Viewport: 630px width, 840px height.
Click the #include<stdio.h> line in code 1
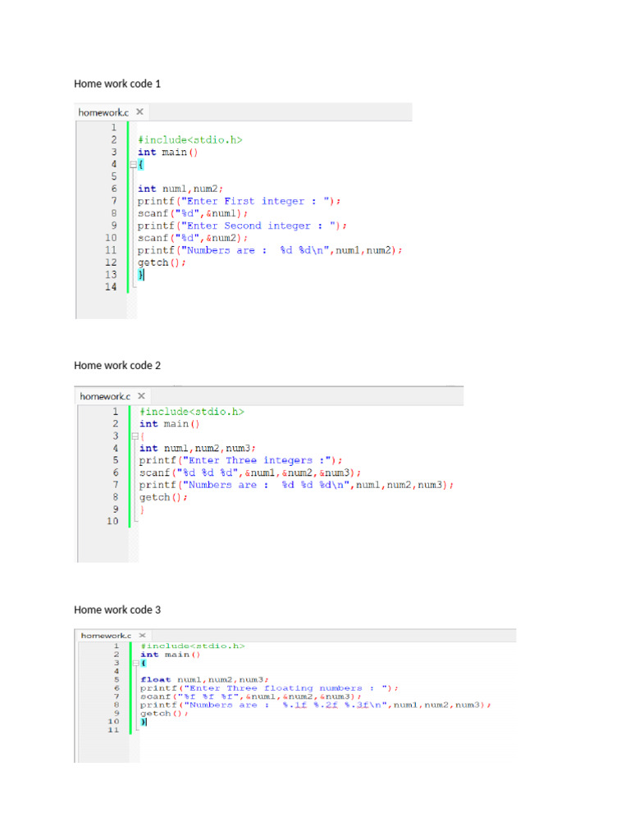pos(190,139)
